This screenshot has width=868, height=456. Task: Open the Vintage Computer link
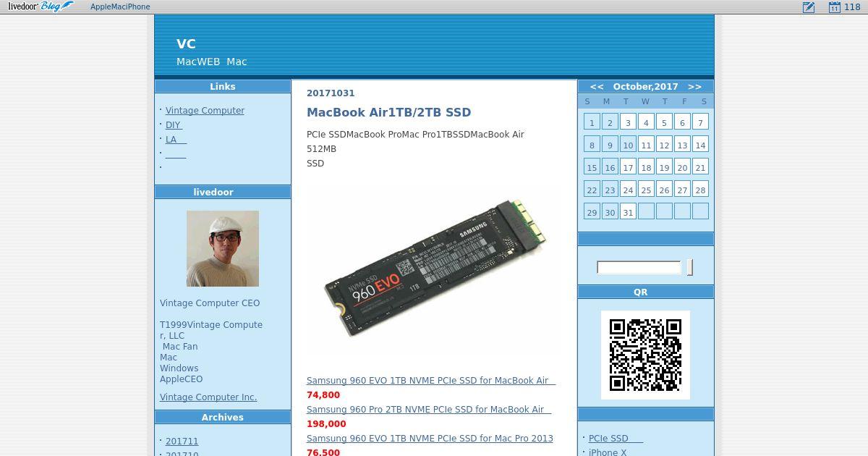point(205,111)
